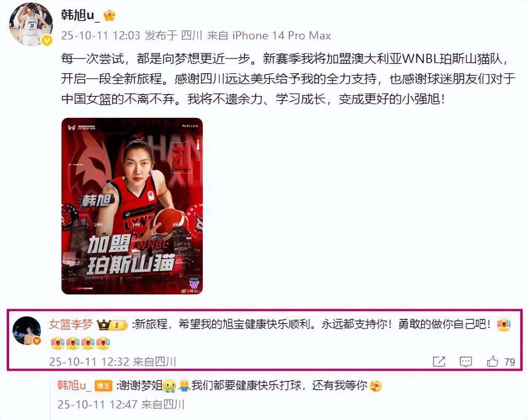Open the 韩旭u_ username link at top
527x420 pixels.
click(x=80, y=15)
